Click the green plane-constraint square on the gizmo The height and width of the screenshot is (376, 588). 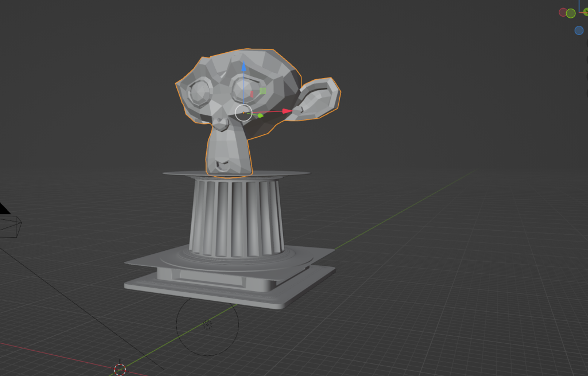point(263,91)
